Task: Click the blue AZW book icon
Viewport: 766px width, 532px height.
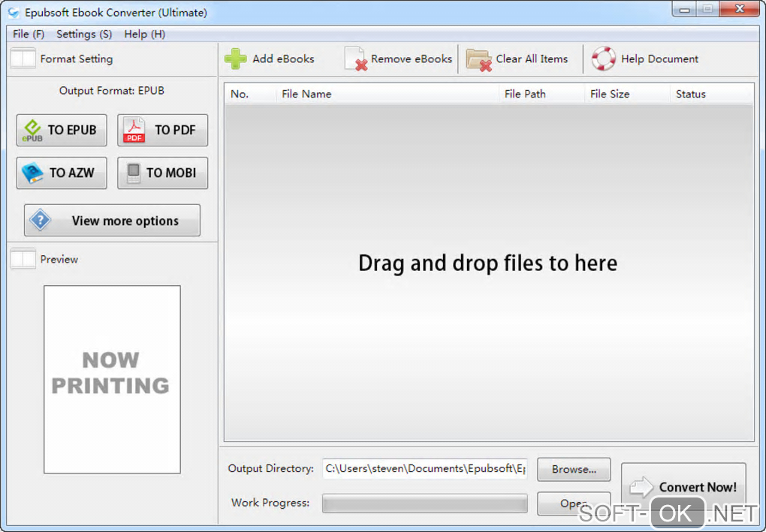Action: (x=32, y=173)
